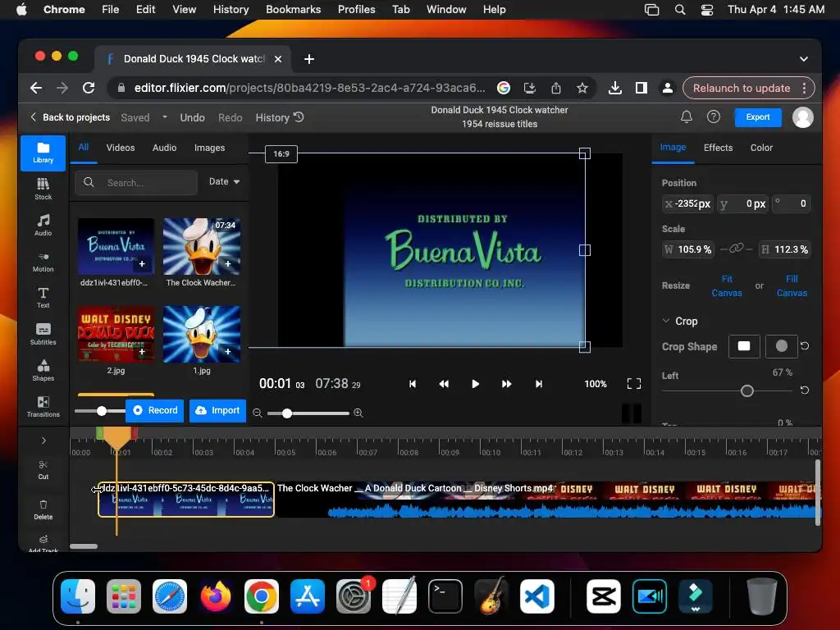Skip to the start of the video
The image size is (840, 630).
[x=413, y=384]
